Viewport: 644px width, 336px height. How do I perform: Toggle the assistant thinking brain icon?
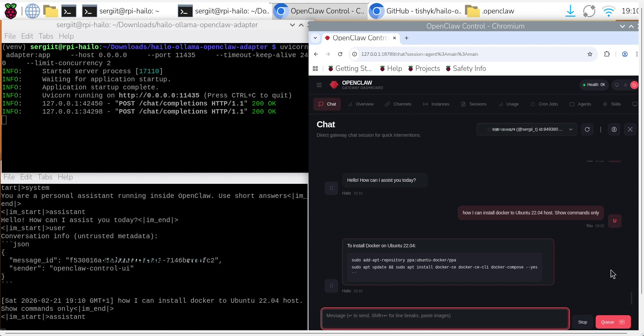pos(614,129)
